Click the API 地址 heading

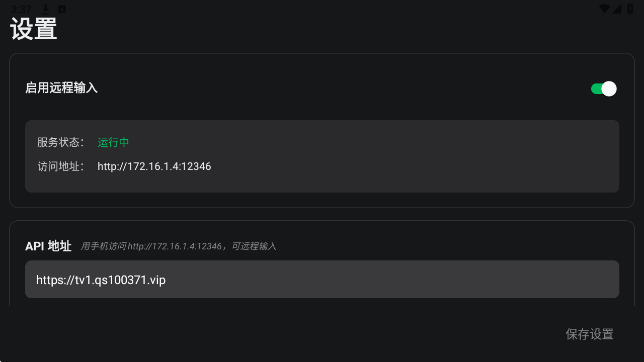tap(48, 246)
